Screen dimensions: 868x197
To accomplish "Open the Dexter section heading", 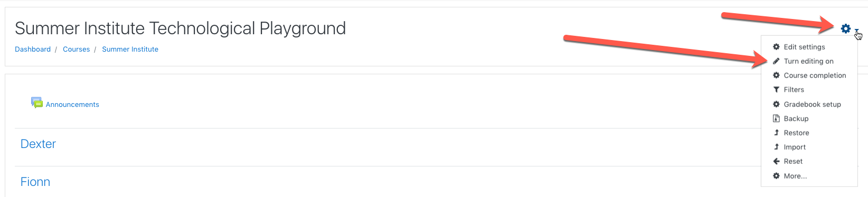I will pyautogui.click(x=38, y=144).
